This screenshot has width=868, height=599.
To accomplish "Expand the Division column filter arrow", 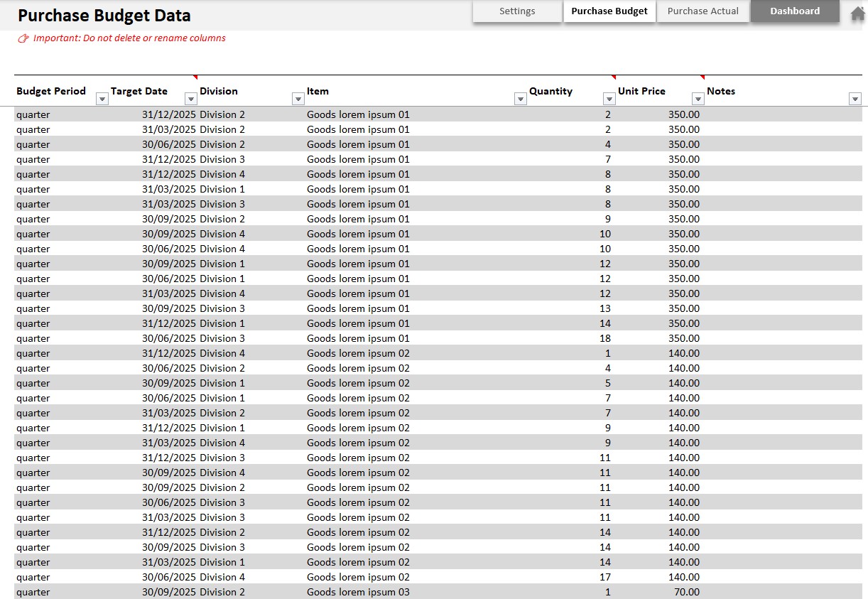I will point(298,99).
